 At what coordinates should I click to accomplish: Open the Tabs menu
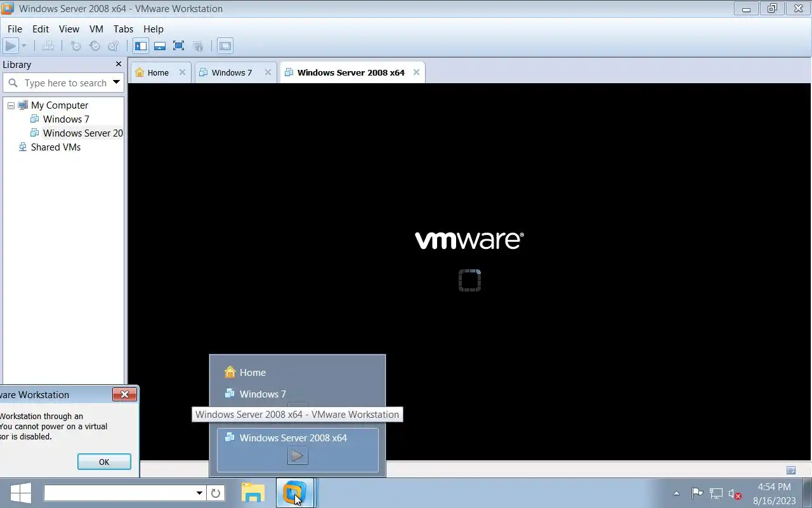[x=123, y=29]
